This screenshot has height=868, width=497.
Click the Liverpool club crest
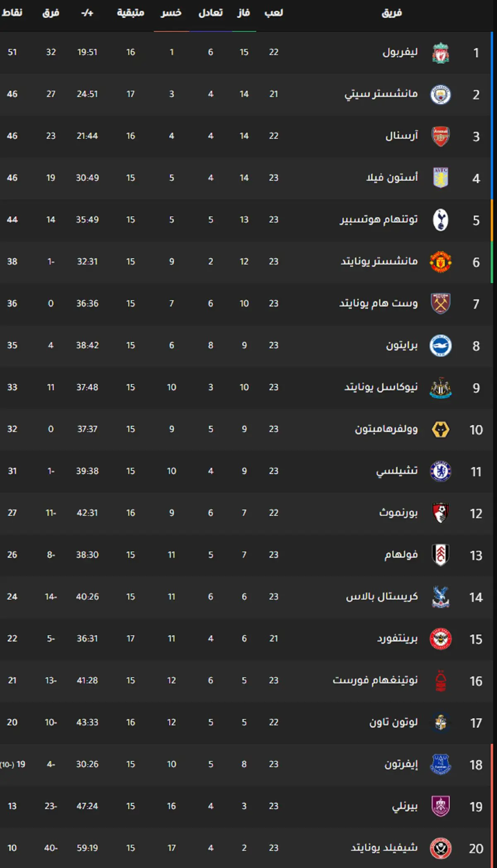click(x=440, y=53)
